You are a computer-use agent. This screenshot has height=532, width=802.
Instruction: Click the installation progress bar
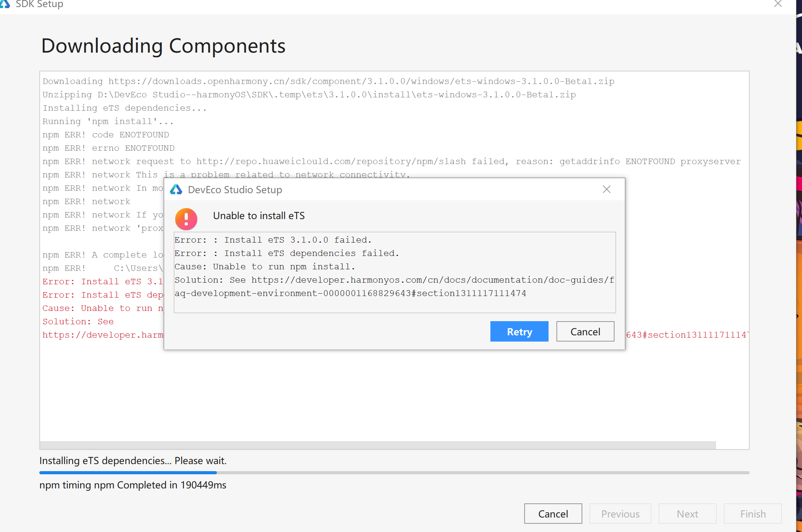(x=395, y=473)
